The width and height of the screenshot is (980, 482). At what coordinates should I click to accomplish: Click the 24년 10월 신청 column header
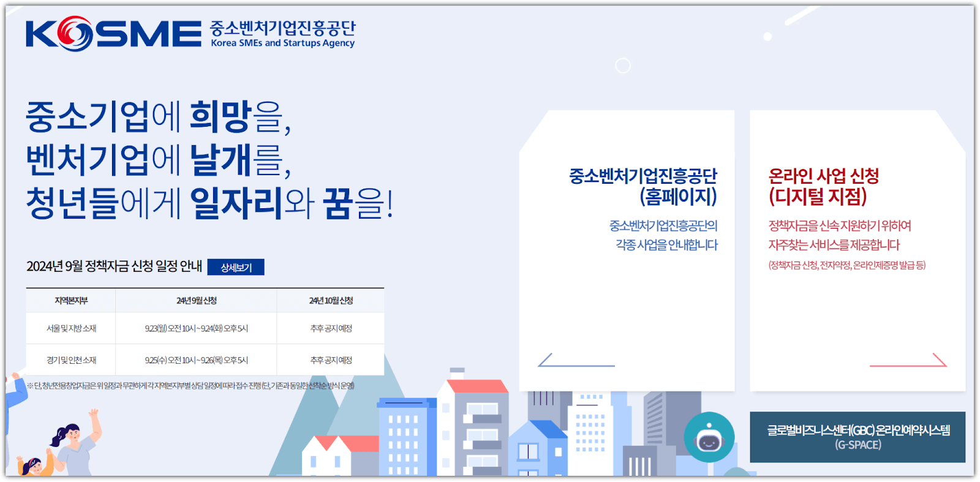331,301
